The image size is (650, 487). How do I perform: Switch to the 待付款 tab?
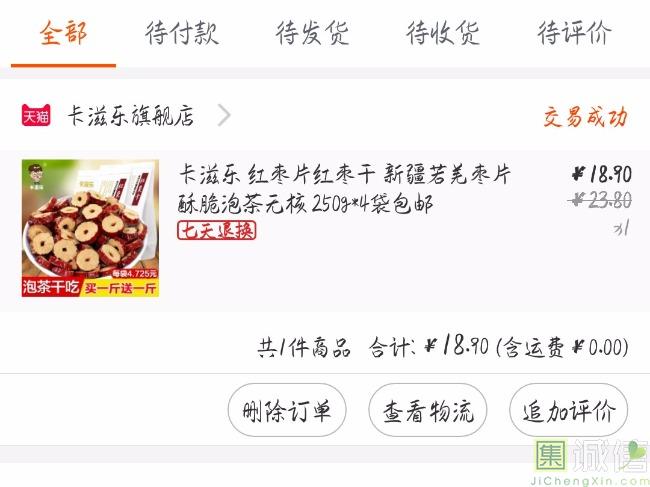(x=182, y=33)
